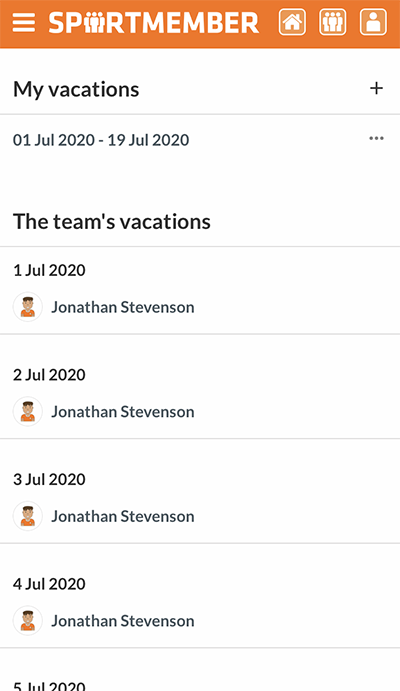The height and width of the screenshot is (691, 400).
Task: Click the 1 Jul 2020 date label
Action: coord(49,270)
